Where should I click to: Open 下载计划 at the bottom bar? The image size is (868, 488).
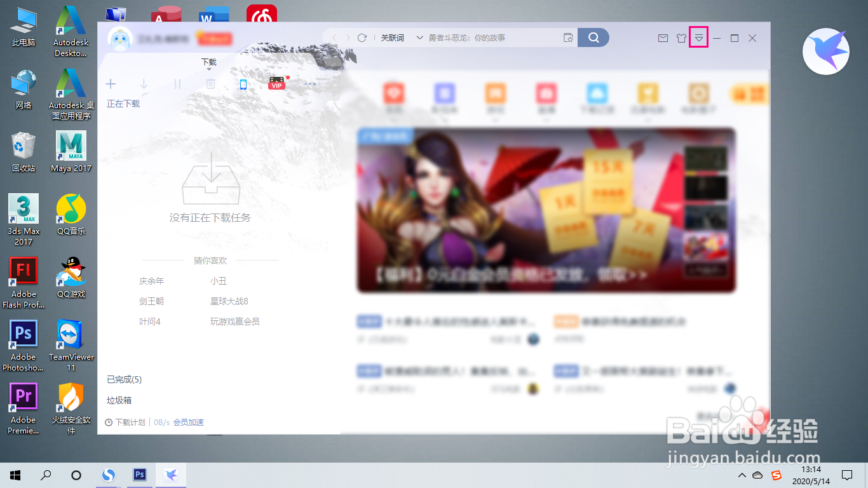pyautogui.click(x=125, y=423)
